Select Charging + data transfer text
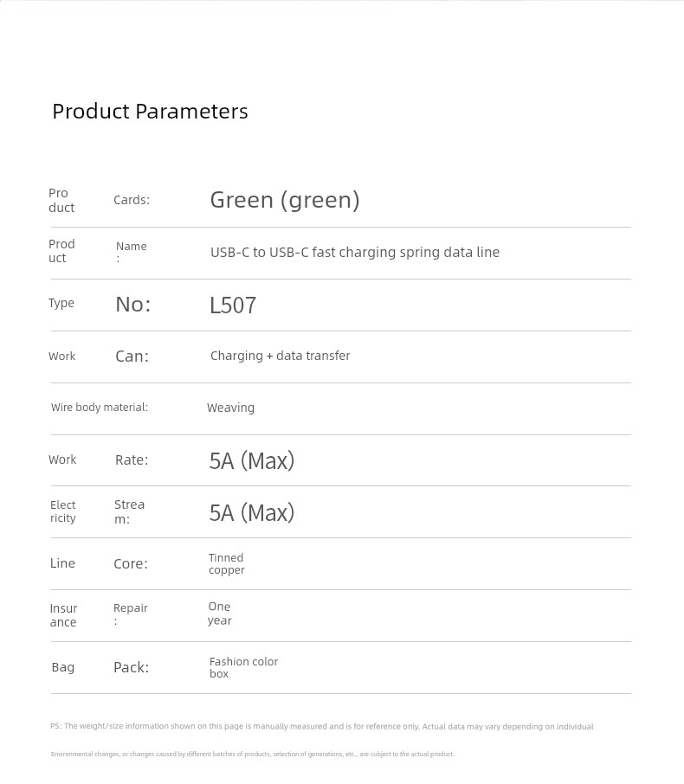 (x=281, y=356)
